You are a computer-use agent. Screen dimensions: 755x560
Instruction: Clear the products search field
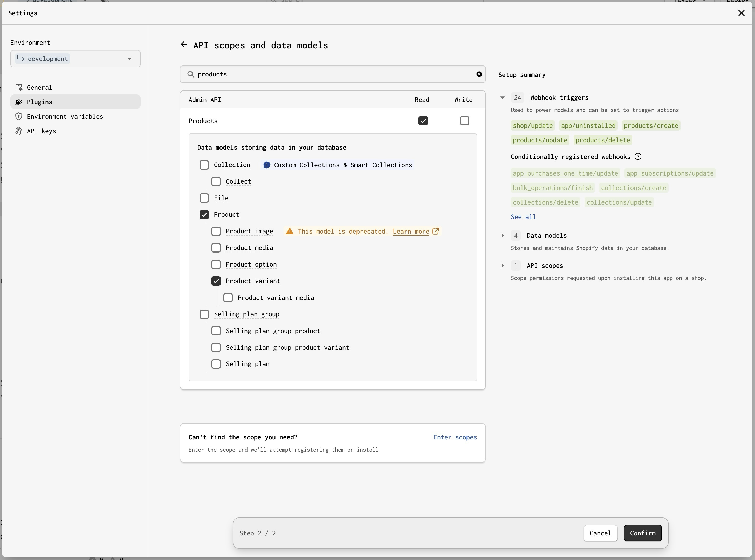pos(479,74)
